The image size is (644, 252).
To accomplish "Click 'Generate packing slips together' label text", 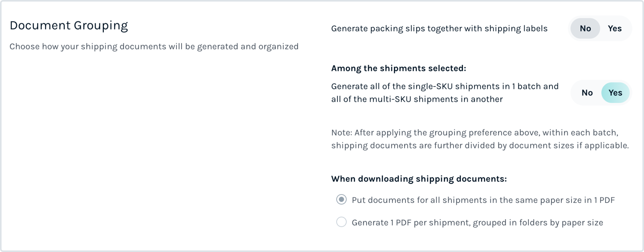I will pyautogui.click(x=439, y=29).
